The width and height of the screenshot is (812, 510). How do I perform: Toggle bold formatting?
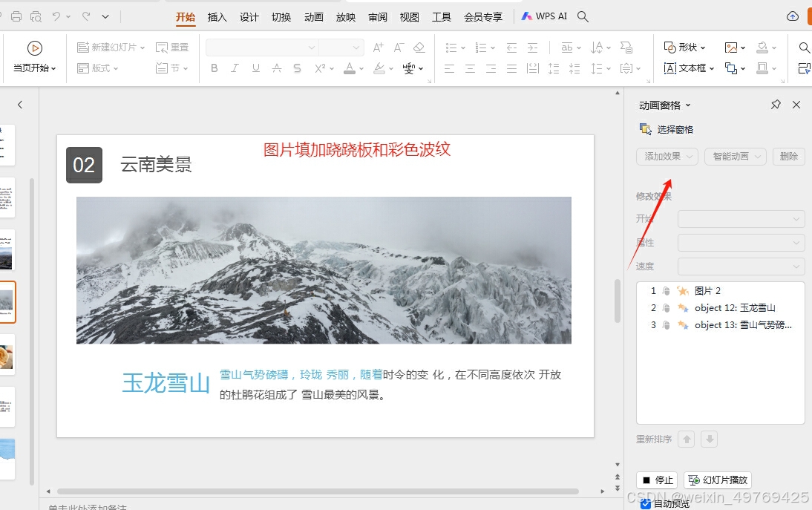(x=214, y=68)
